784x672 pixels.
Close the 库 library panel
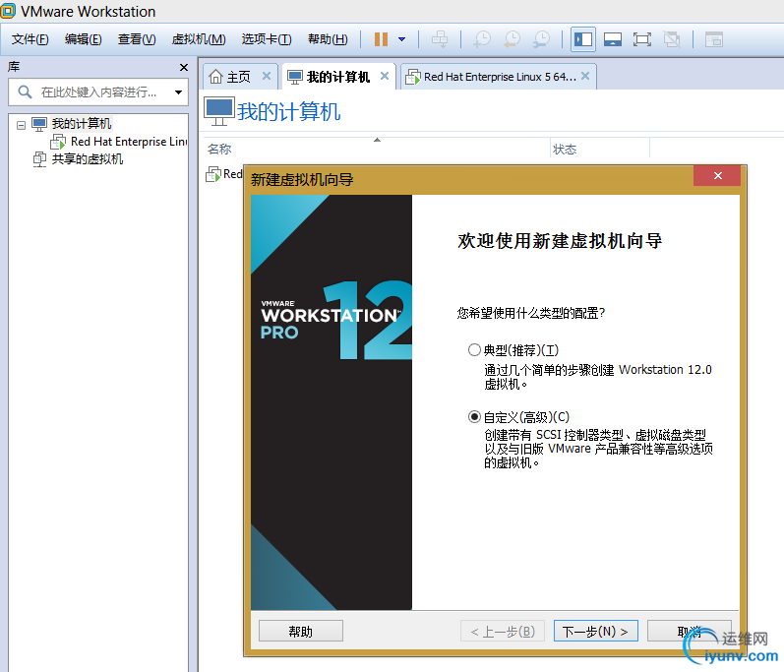pos(184,67)
